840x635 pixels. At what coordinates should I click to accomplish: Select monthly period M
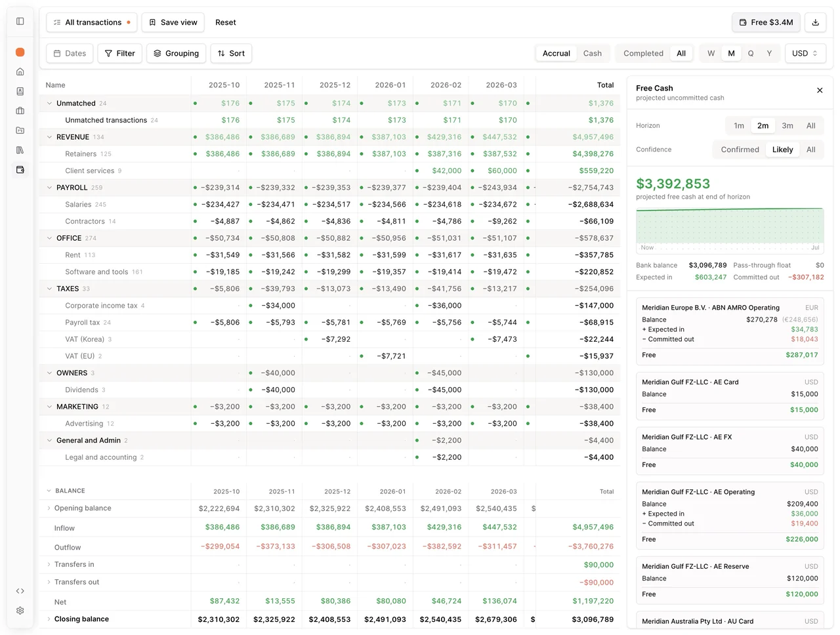point(731,53)
